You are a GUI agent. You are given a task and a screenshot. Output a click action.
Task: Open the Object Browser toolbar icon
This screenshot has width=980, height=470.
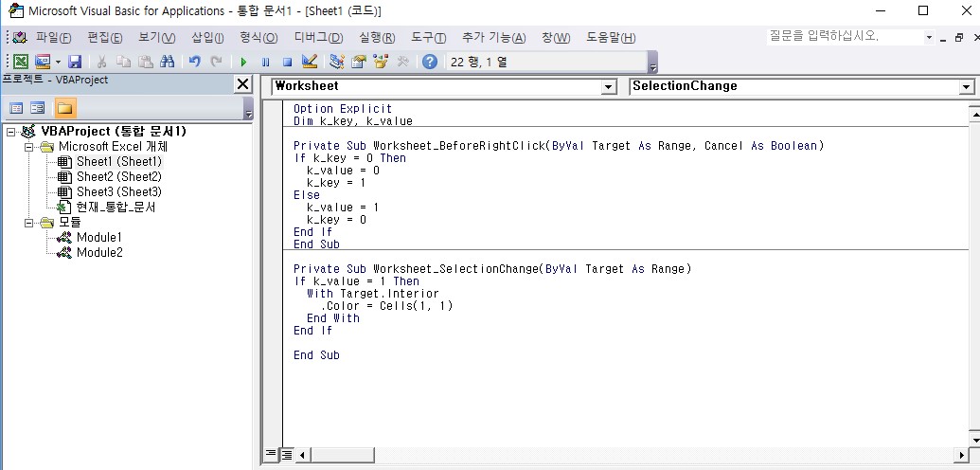click(382, 62)
